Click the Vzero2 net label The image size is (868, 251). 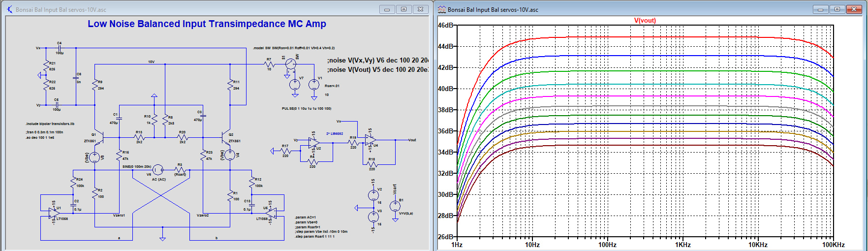203,216
